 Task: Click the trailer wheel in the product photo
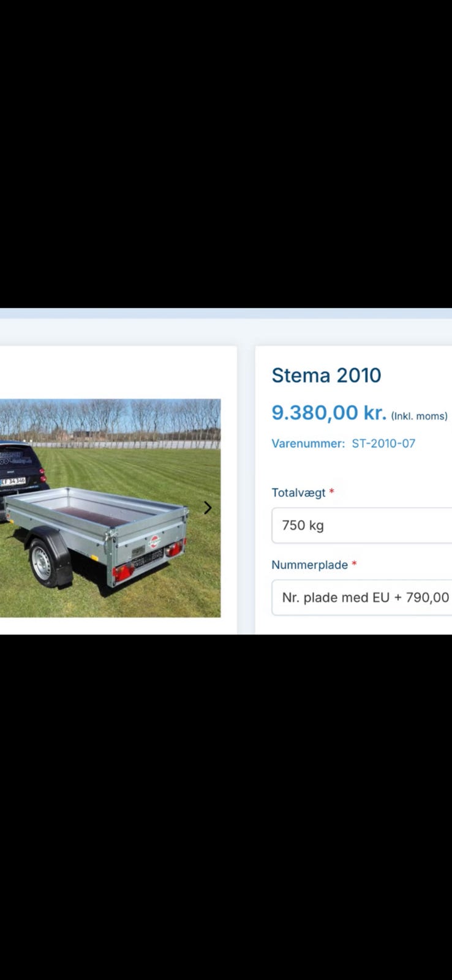tap(42, 562)
